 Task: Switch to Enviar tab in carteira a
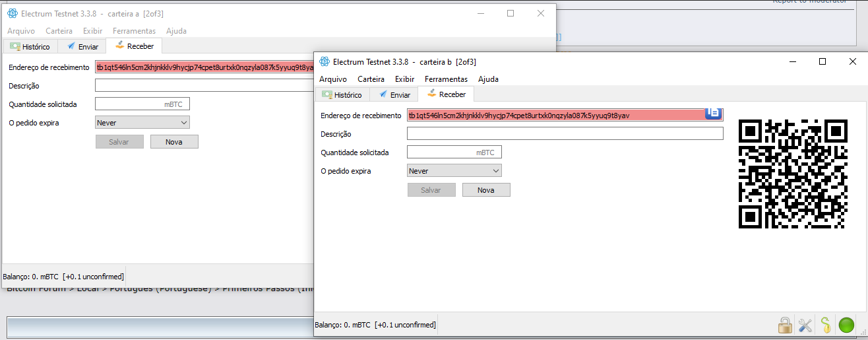point(82,47)
